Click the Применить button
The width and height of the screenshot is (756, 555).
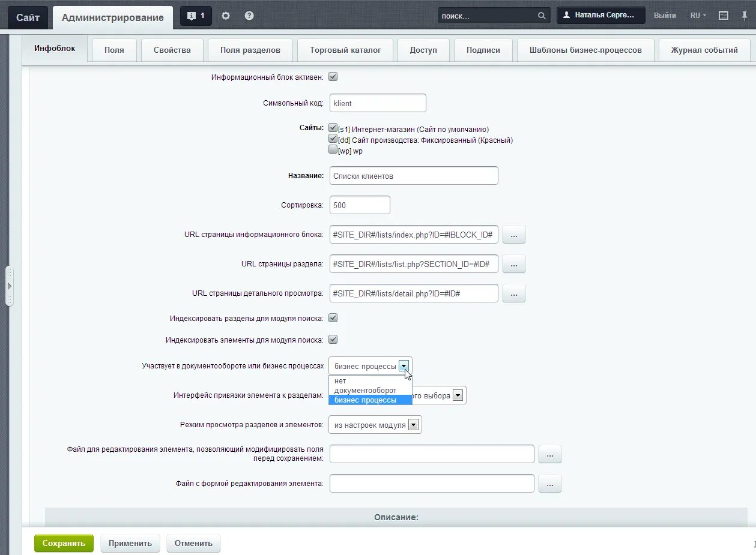[130, 544]
